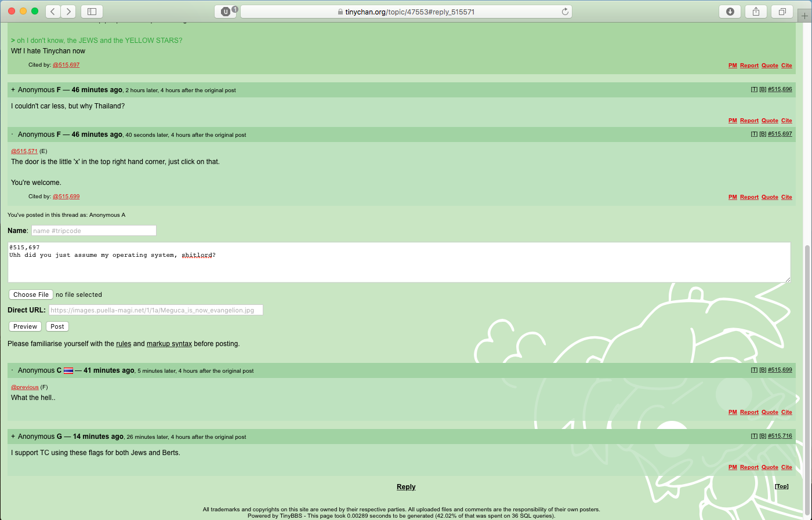Click the Name tripcode input field
The image size is (812, 520).
pyautogui.click(x=93, y=231)
